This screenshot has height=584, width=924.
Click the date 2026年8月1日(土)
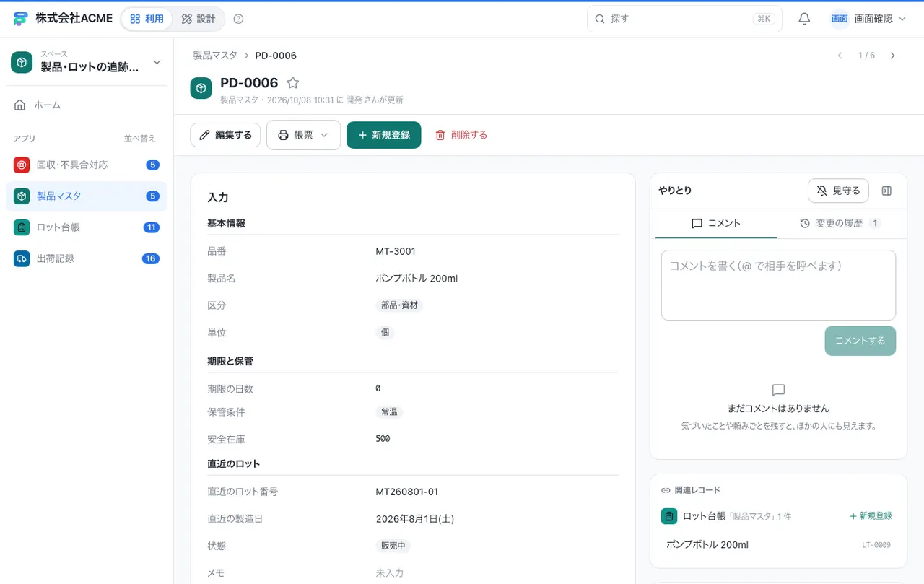pos(415,519)
